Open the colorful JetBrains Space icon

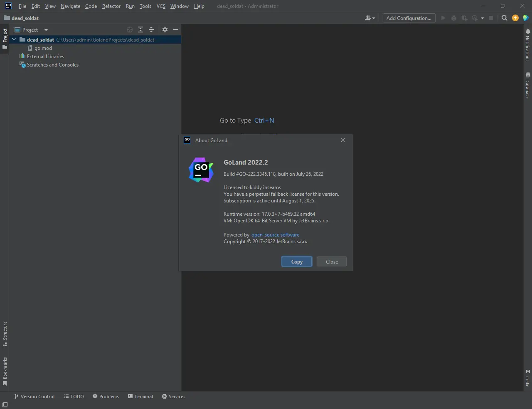(x=526, y=18)
